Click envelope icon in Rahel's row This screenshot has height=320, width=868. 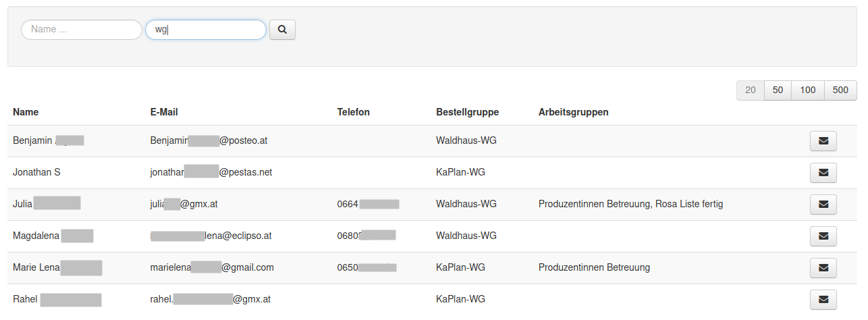point(823,300)
